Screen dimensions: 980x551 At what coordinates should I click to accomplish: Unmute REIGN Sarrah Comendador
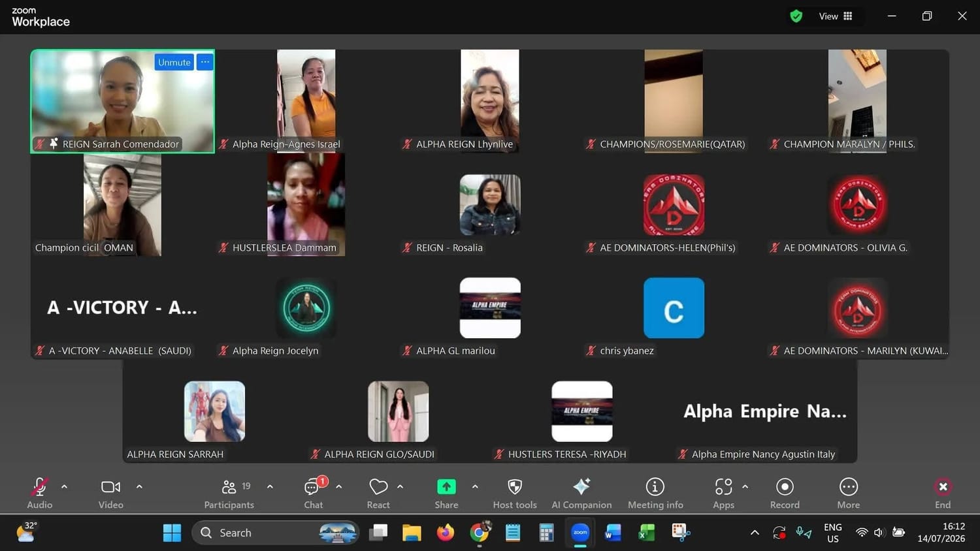point(174,62)
